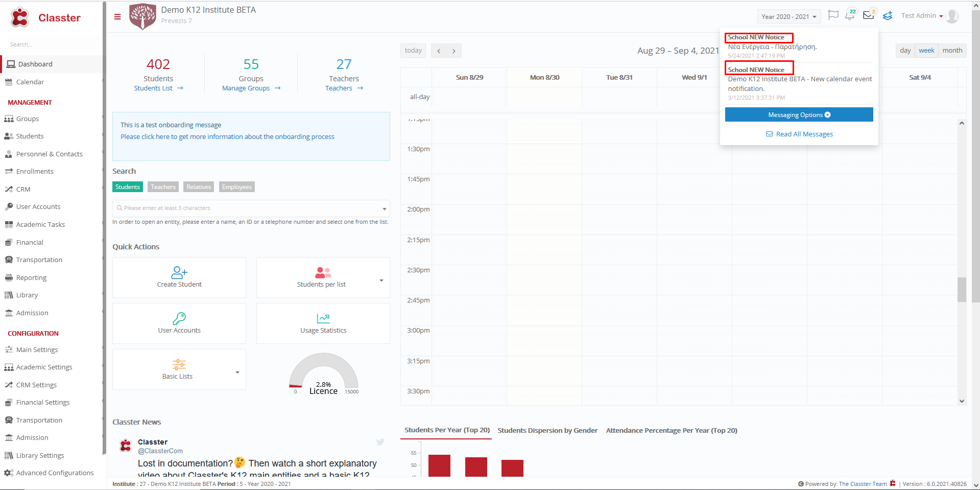
Task: Expand the Students per list dropdown arrow
Action: (x=381, y=280)
